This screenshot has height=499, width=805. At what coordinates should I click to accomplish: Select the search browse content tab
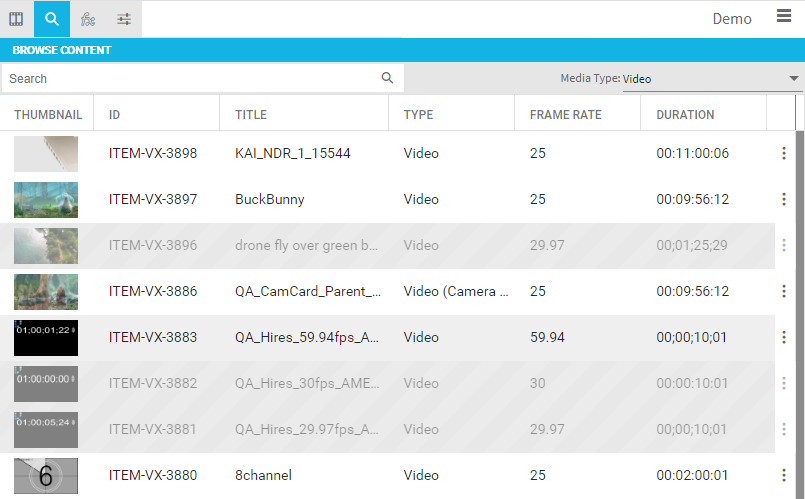pyautogui.click(x=52, y=19)
